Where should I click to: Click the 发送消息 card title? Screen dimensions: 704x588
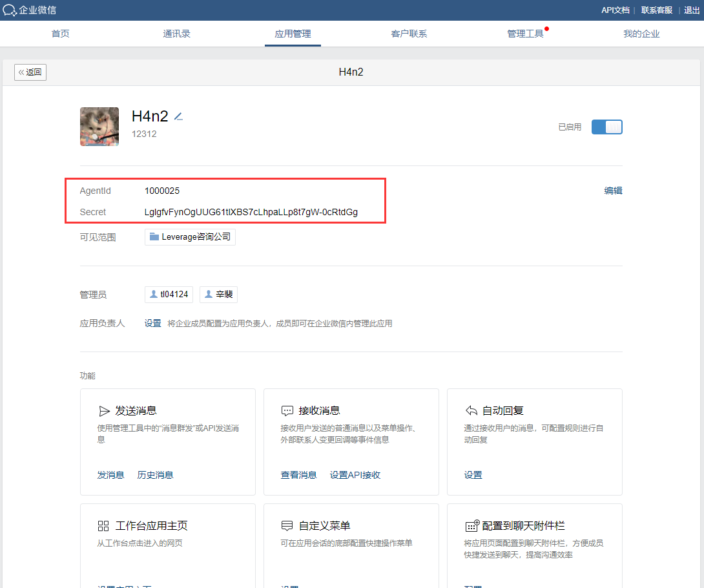(136, 411)
